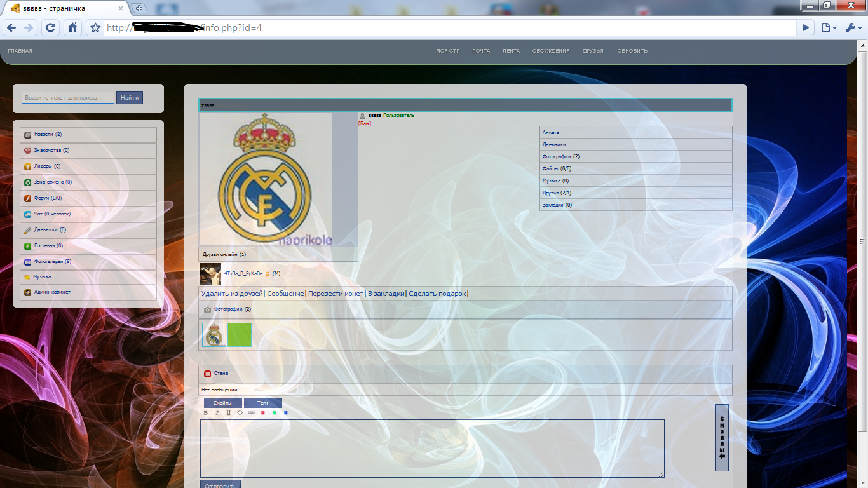Open the vertical Смайлы side panel
The width and height of the screenshot is (868, 488).
tap(722, 438)
